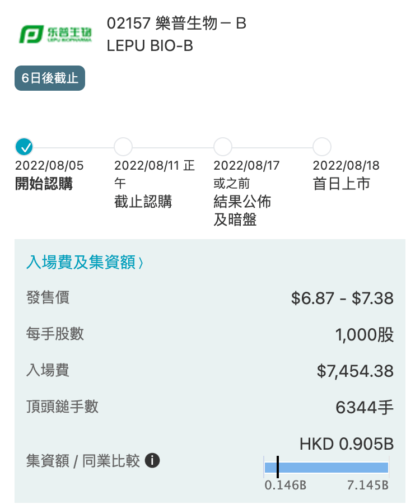Click the stock title 02157 樂普生物－B
Screen dimensions: 420x504
pyautogui.click(x=176, y=24)
